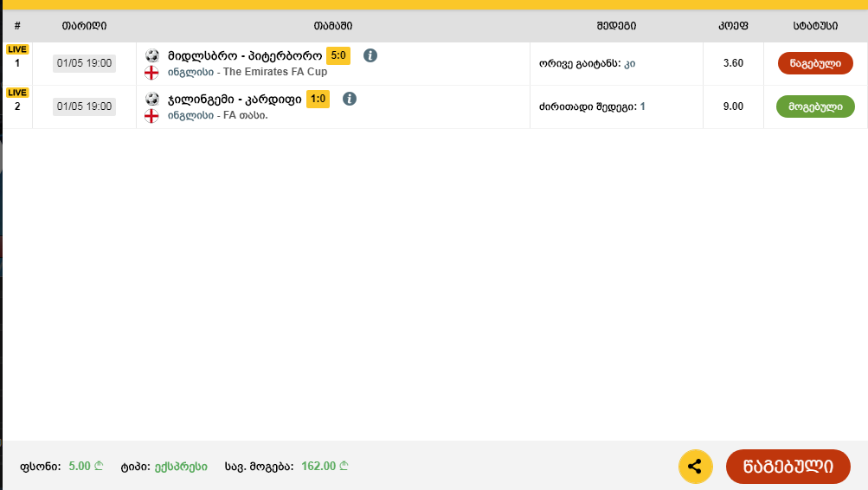The height and width of the screenshot is (490, 868).
Task: Click the stake amount 5.00 ₾
Action: (x=86, y=466)
